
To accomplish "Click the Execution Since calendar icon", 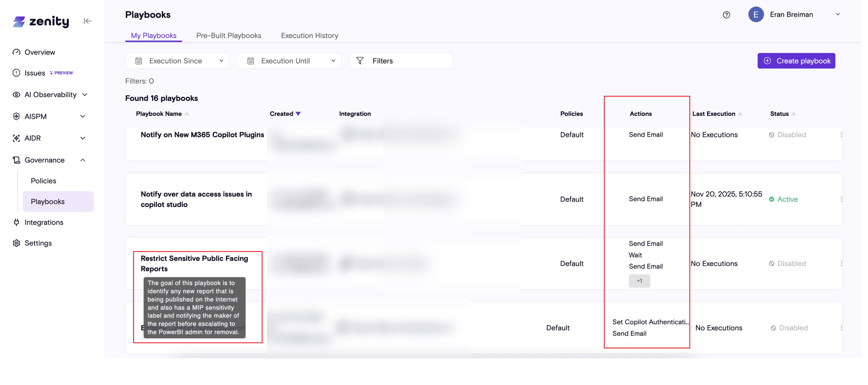I will (x=139, y=61).
